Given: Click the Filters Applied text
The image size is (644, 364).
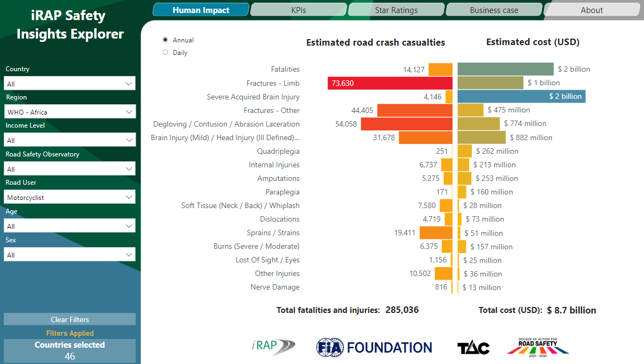Looking at the screenshot, I should click(x=70, y=333).
